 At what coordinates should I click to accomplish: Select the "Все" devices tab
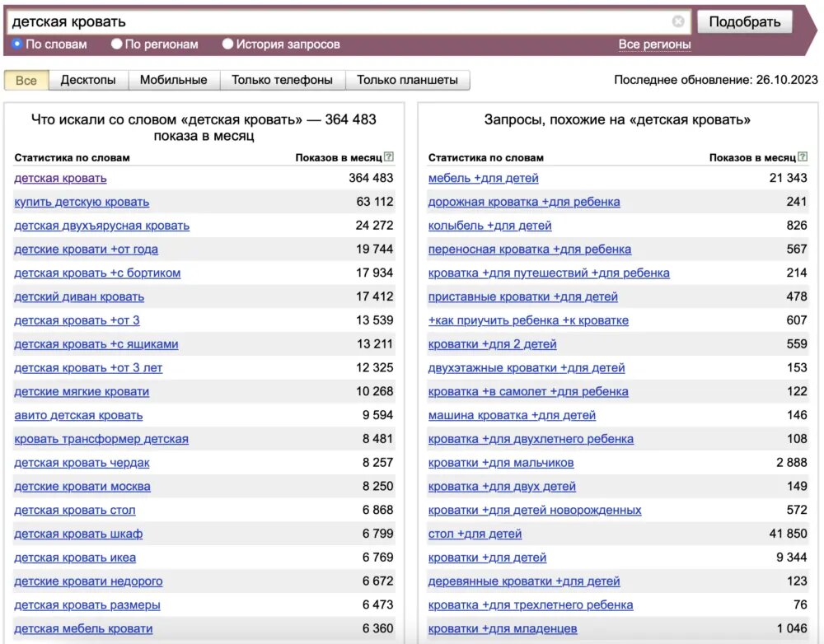pos(26,80)
